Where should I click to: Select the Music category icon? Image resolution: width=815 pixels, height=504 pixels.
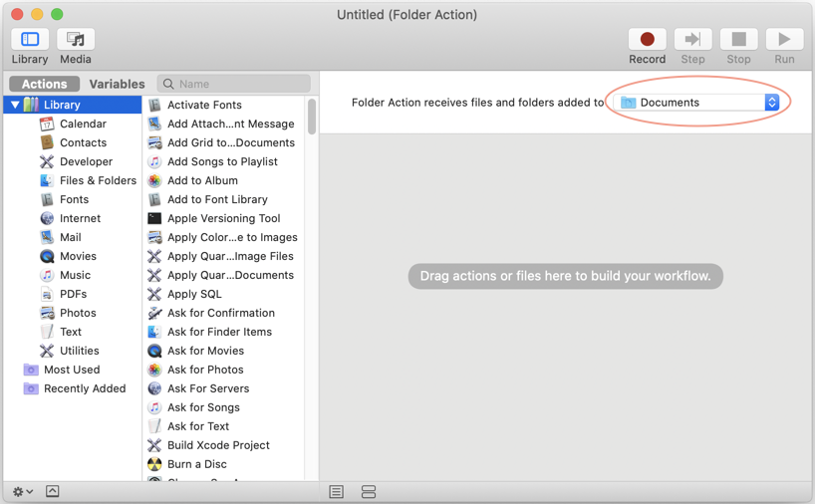click(47, 275)
